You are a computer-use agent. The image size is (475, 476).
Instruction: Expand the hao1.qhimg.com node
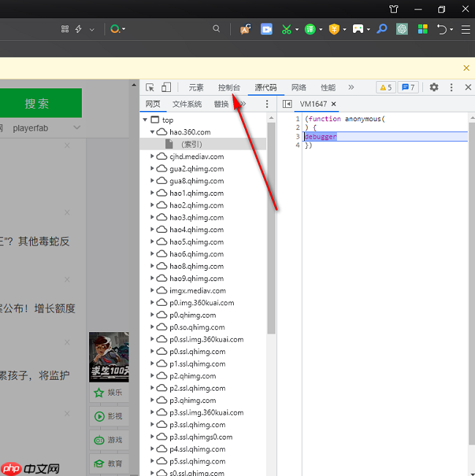[x=152, y=193]
